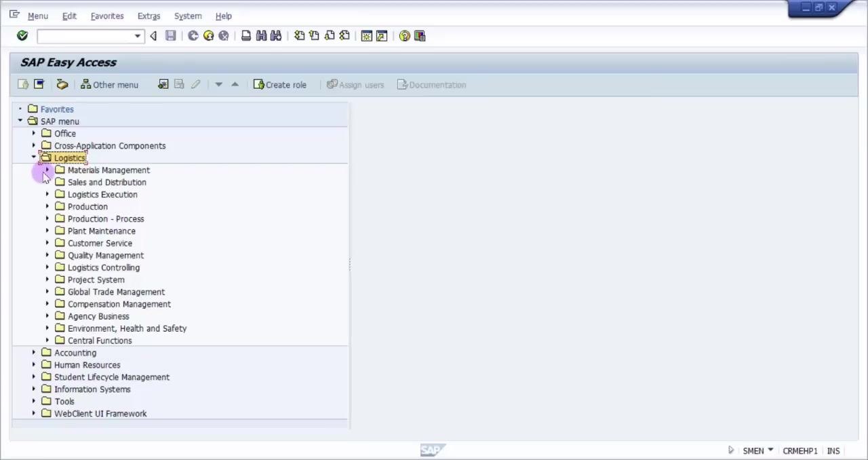Select Quality Management folder
868x460 pixels.
pyautogui.click(x=106, y=256)
